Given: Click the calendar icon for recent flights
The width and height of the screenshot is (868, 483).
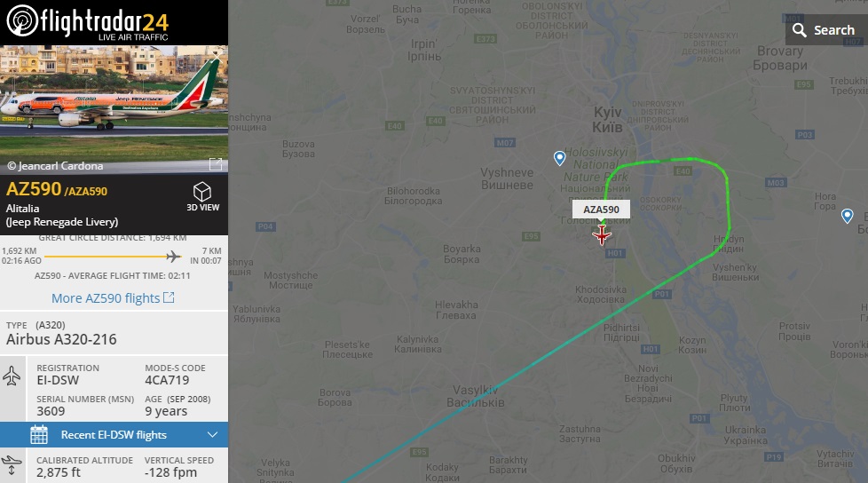Looking at the screenshot, I should point(39,435).
